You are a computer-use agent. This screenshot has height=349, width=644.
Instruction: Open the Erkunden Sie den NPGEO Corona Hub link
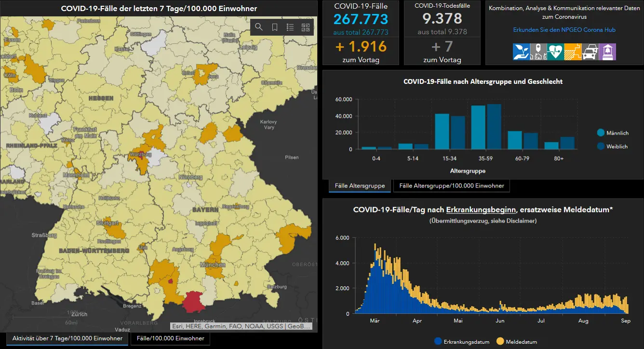pos(564,30)
